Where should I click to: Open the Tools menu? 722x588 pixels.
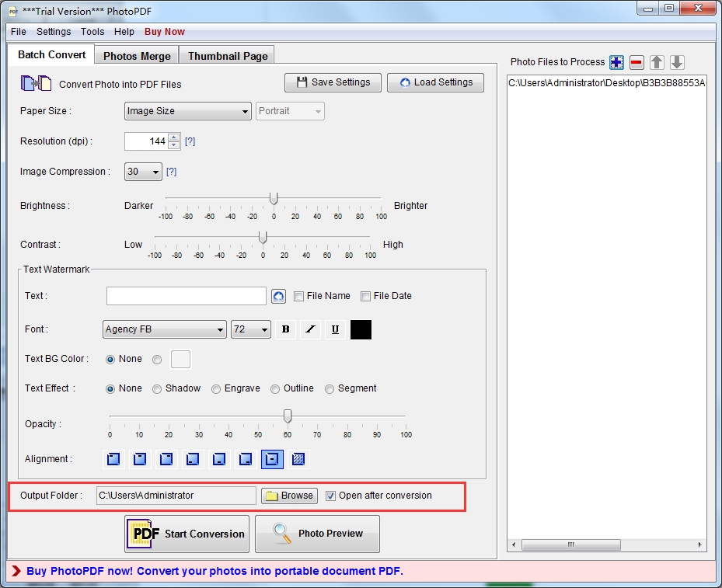coord(92,32)
